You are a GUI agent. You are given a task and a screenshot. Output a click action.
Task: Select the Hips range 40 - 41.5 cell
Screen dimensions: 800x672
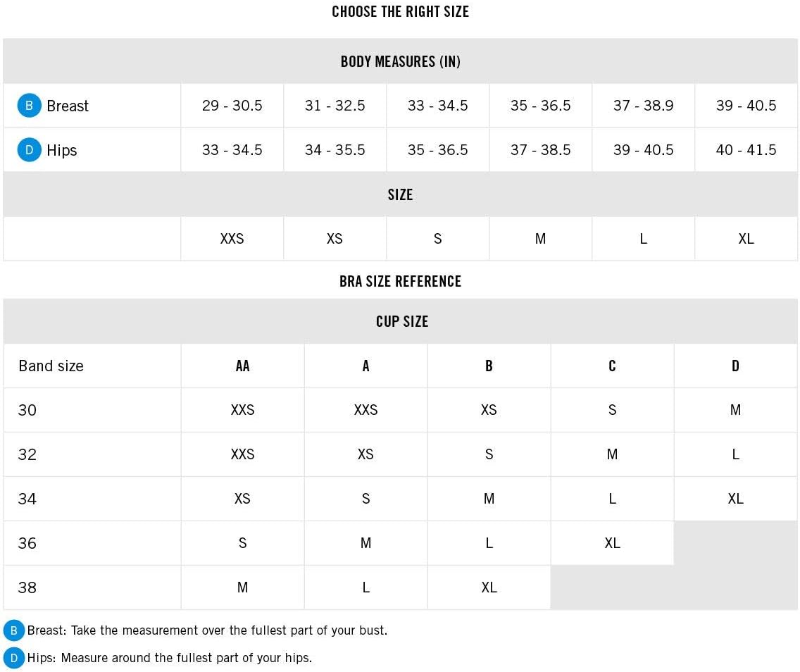click(746, 150)
